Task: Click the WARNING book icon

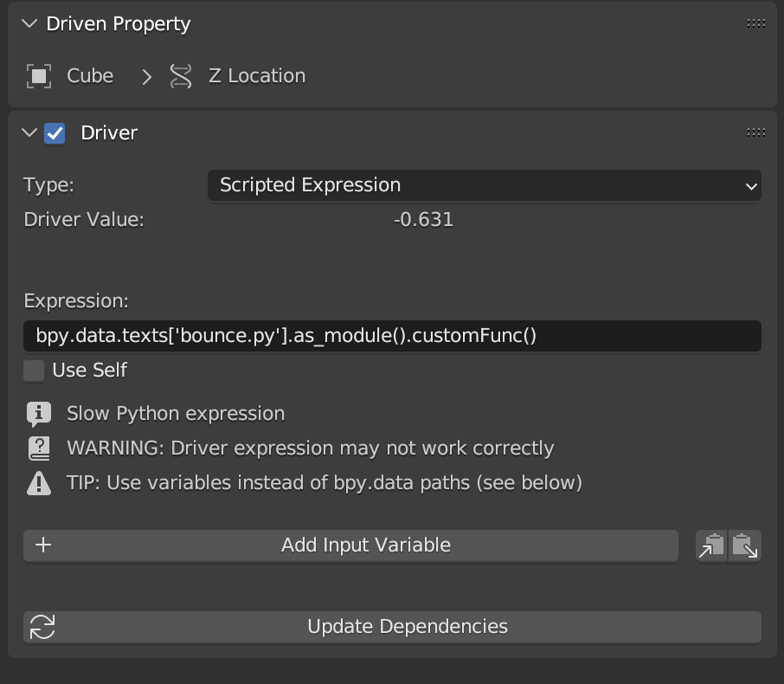Action: tap(39, 448)
